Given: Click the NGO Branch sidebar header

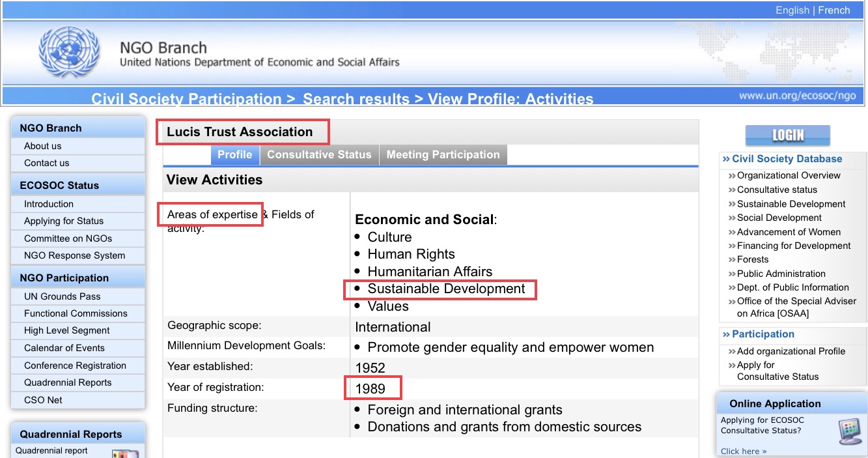Looking at the screenshot, I should tap(78, 128).
